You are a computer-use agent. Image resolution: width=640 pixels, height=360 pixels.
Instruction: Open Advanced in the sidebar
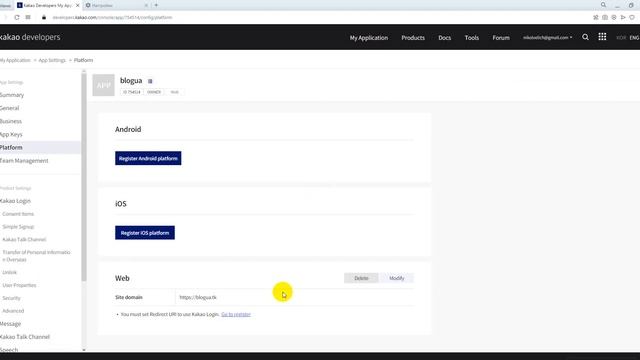(x=13, y=311)
